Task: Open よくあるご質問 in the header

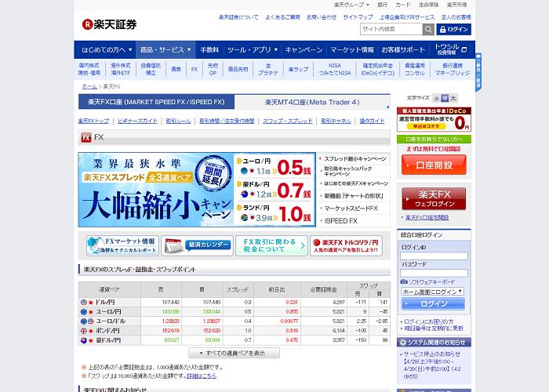Action: (282, 17)
